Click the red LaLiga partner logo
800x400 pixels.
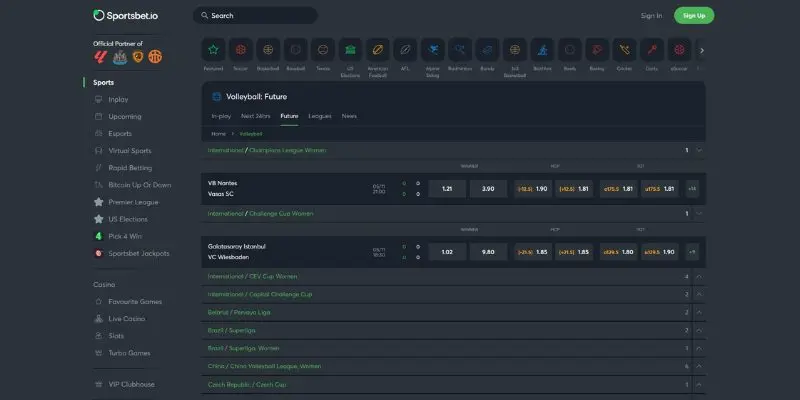click(100, 57)
